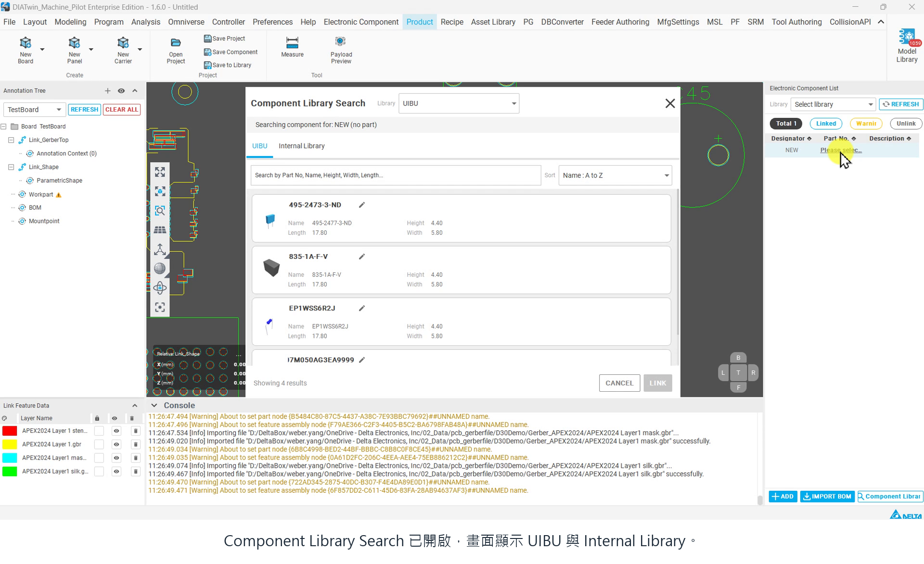Viewport: 924px width, 564px height.
Task: Delete the APEX2024 Layer1 silk layer
Action: tap(135, 471)
